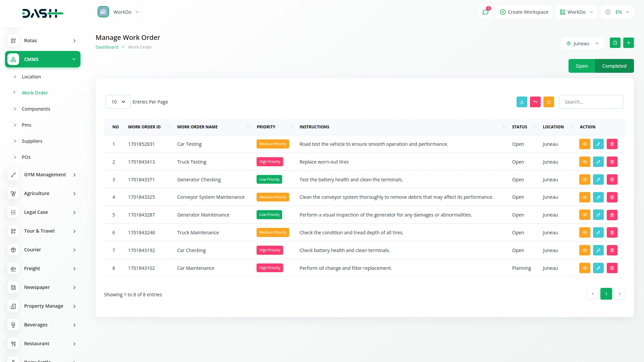
Task: Delete the Car Maintenance work order
Action: [612, 268]
